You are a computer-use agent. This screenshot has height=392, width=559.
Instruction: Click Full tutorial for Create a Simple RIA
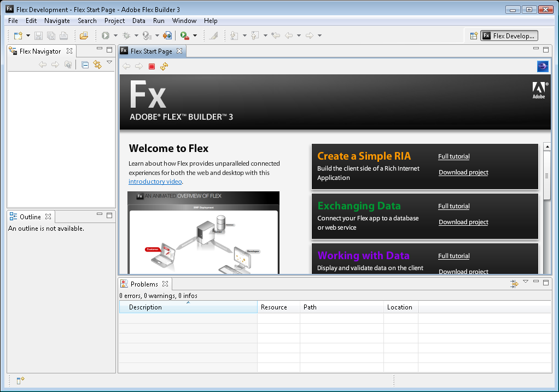coord(453,156)
